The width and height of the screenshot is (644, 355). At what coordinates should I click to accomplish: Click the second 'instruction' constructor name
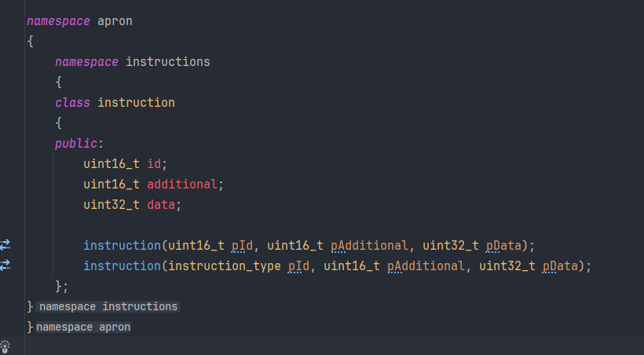[122, 265]
